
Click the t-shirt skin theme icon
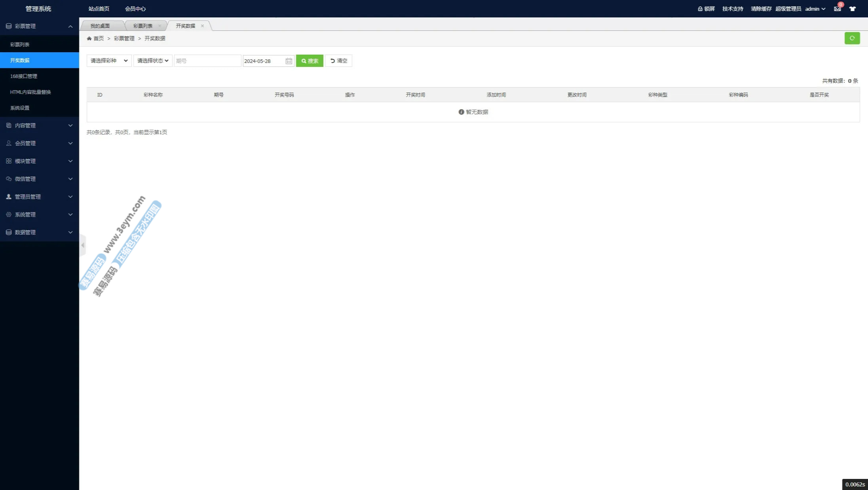853,9
